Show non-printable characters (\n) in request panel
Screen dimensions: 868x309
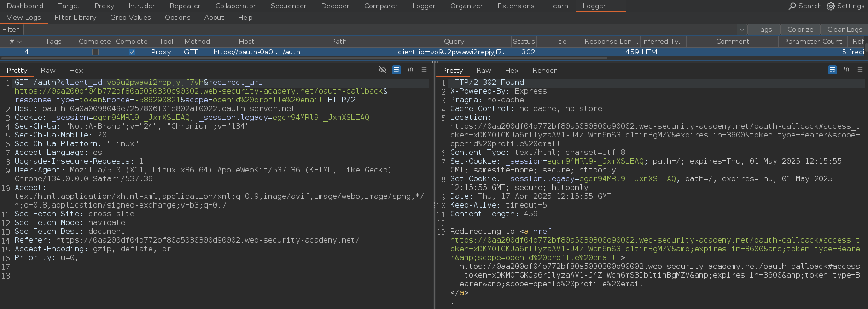pos(410,70)
